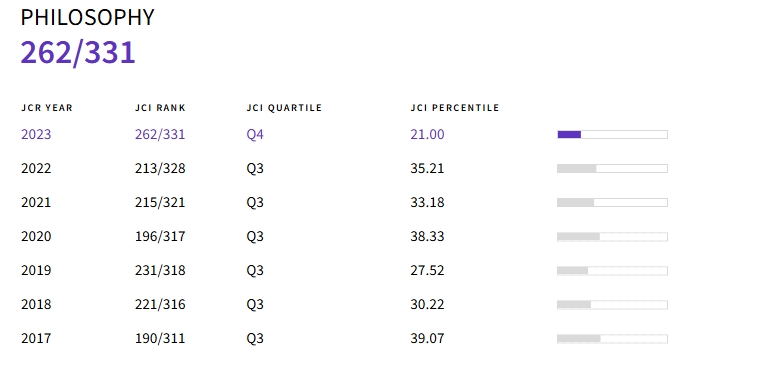The image size is (780, 381).
Task: Click the 2017 percentile bar
Action: click(612, 339)
